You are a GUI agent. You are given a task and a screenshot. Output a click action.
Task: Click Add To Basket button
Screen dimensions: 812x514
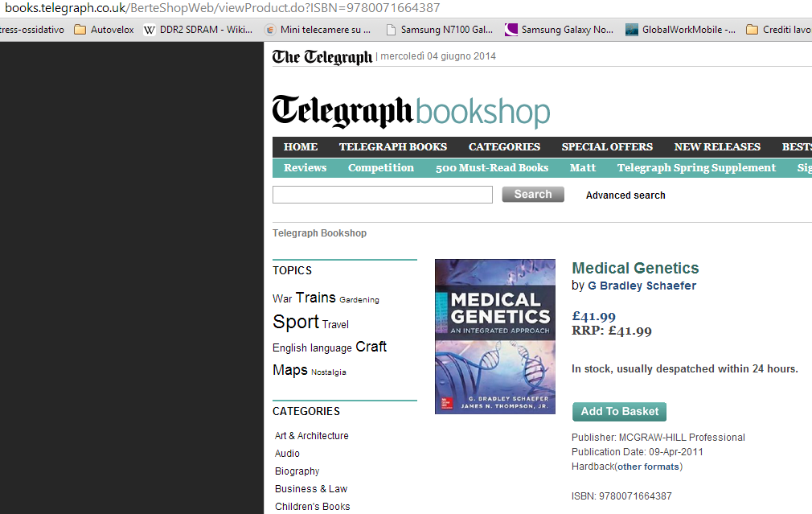pos(619,411)
